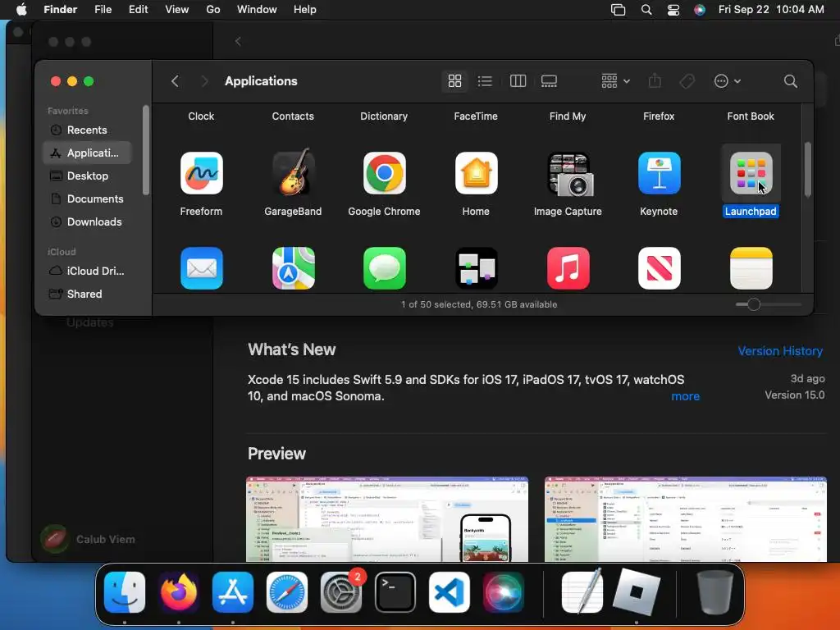
Task: Select the Maps app icon
Action: pos(293,268)
